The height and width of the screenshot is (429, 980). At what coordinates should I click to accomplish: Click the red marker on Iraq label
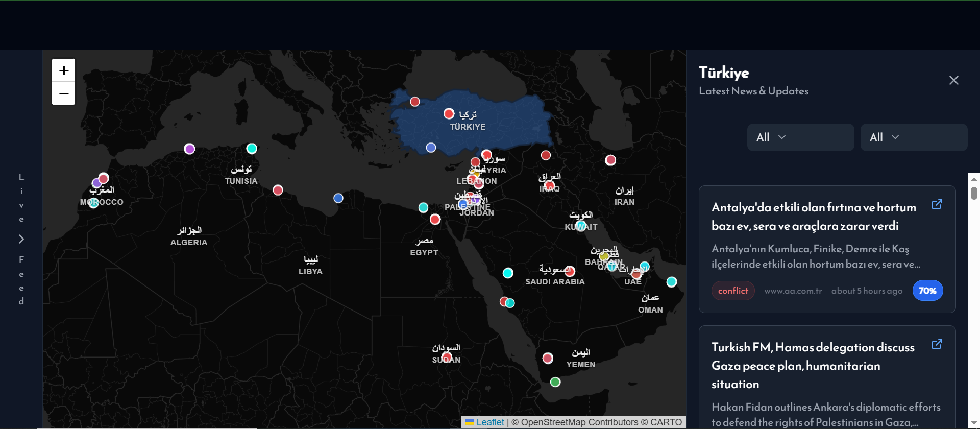pos(550,185)
